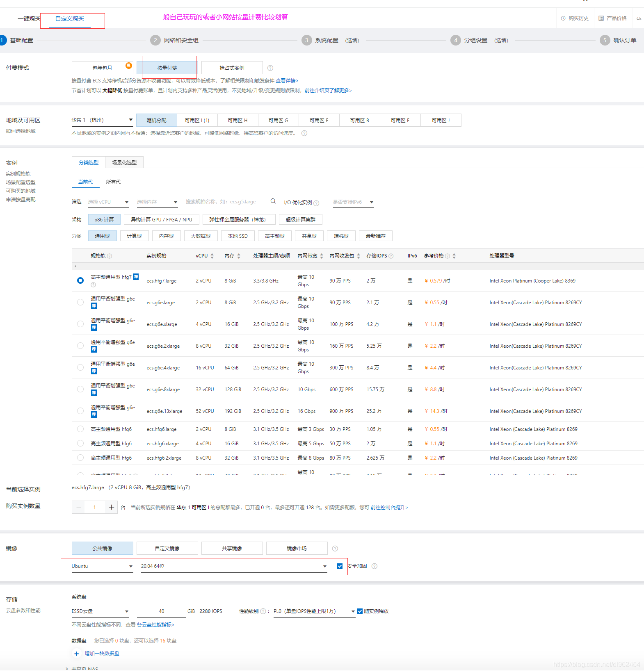Image resolution: width=644 pixels, height=672 pixels.
Task: Switch to 一键购买 tab
Action: [29, 19]
